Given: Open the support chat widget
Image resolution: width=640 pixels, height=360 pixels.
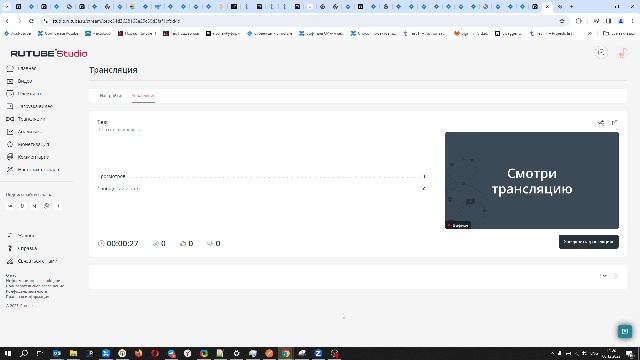Looking at the screenshot, I should click(x=624, y=331).
